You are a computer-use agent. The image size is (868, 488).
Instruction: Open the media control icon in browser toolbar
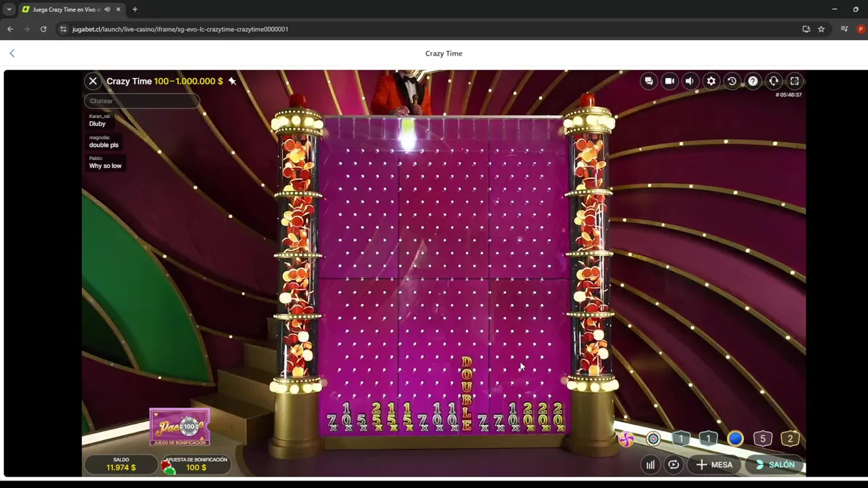[x=844, y=29]
